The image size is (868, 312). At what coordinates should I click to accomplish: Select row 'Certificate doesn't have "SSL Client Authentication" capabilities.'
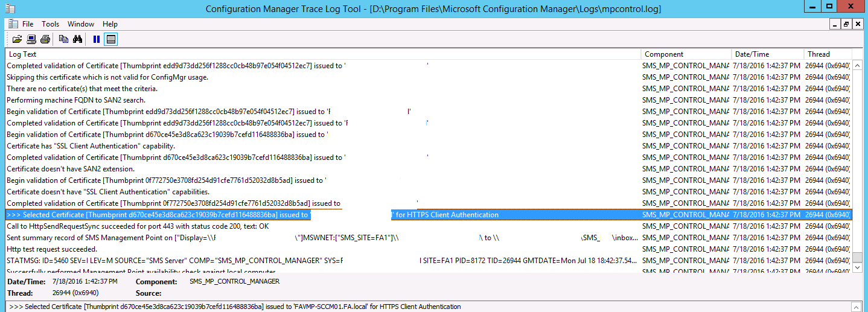click(429, 192)
